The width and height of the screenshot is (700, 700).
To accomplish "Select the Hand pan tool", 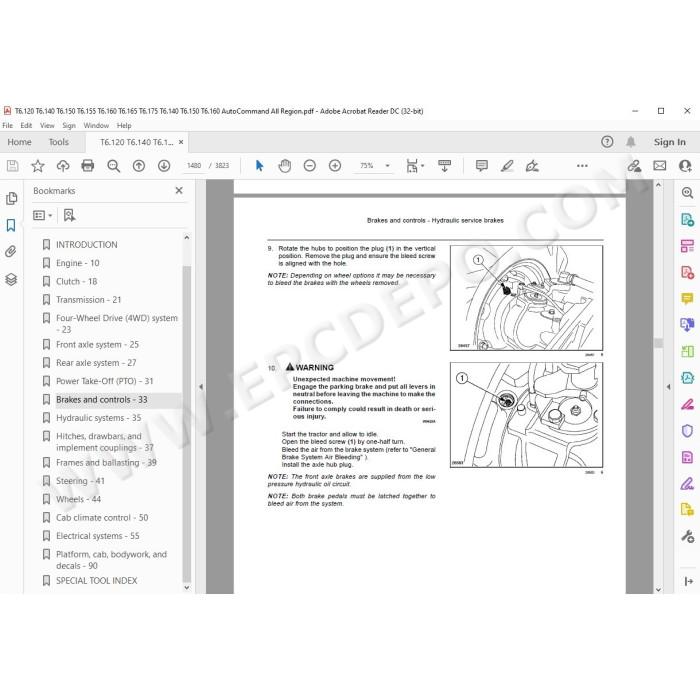I will [284, 166].
